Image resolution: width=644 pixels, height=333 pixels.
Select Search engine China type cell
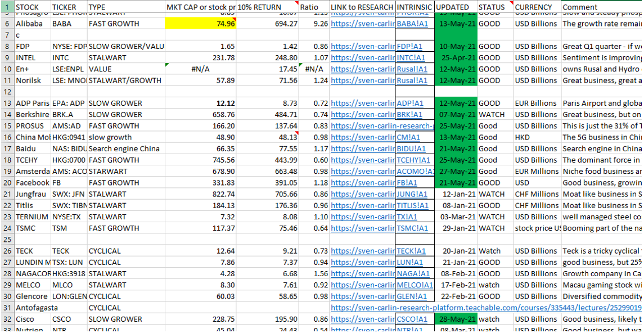click(126, 148)
